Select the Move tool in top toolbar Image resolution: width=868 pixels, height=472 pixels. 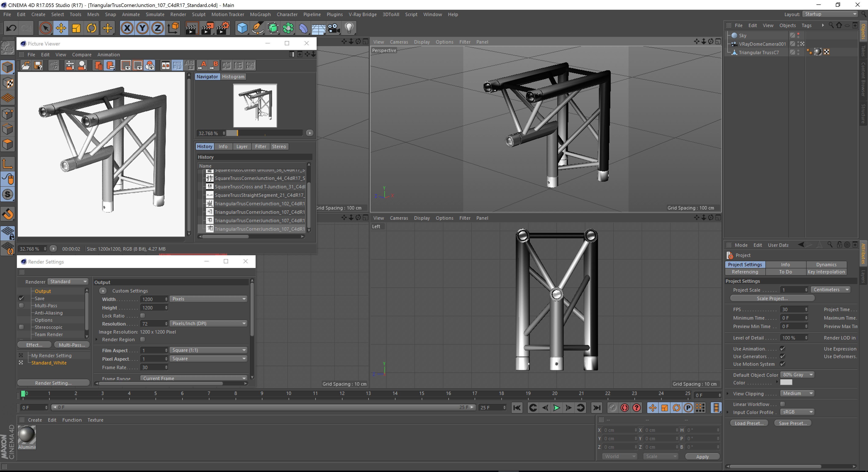[x=61, y=28]
